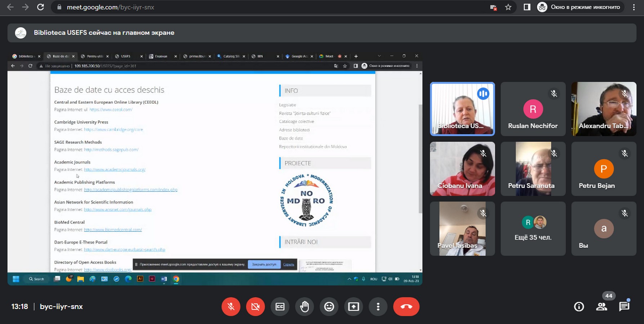Switch to 'Baze de date' tab in shared browser
The height and width of the screenshot is (324, 644).
click(61, 56)
